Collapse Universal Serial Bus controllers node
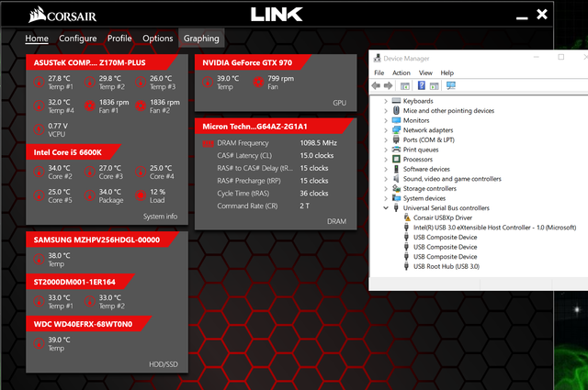 386,208
